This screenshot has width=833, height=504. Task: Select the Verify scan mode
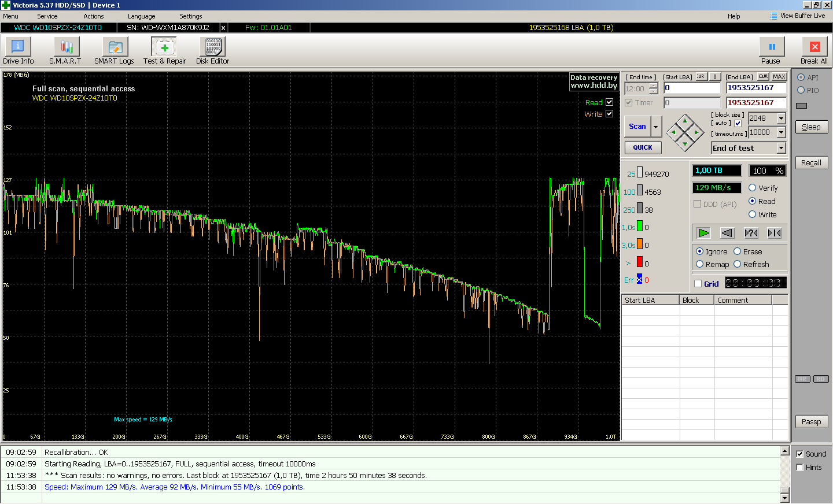click(x=753, y=188)
